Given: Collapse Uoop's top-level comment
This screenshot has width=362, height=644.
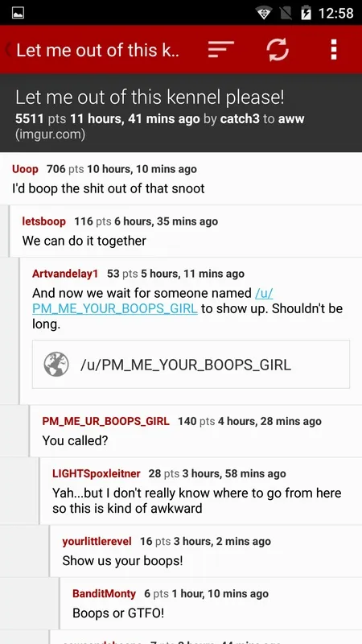Looking at the screenshot, I should (181, 179).
